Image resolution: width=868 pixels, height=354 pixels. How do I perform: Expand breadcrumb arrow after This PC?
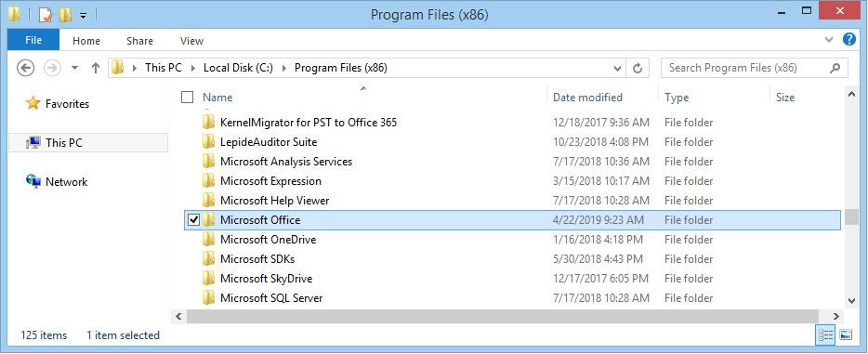point(192,69)
